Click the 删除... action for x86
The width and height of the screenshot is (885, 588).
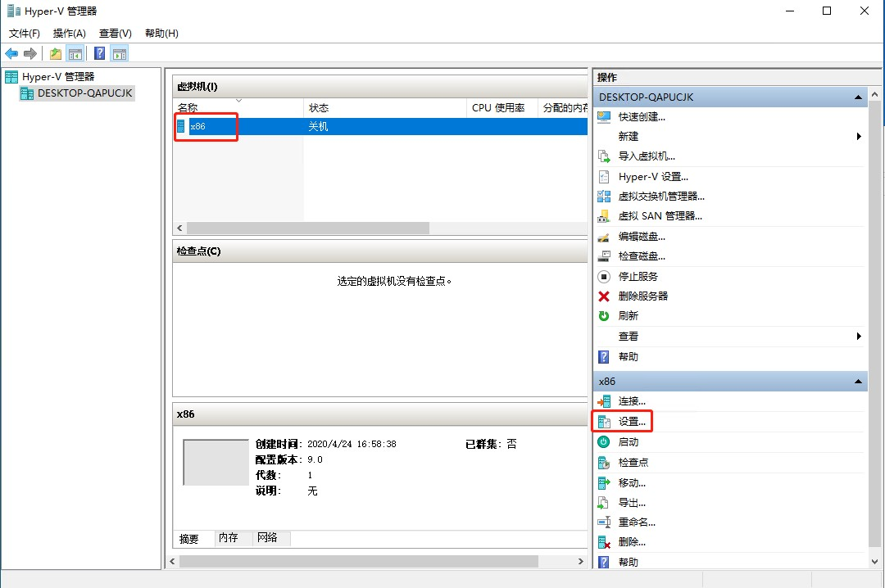click(632, 541)
